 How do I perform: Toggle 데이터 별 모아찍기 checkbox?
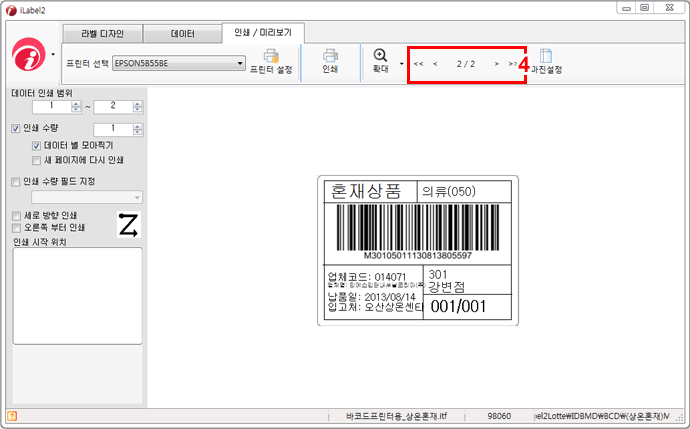(x=37, y=146)
